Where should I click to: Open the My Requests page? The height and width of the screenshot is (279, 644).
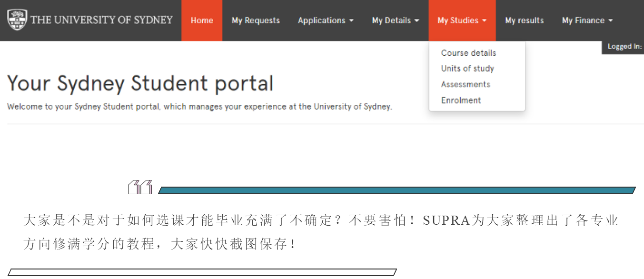tap(256, 20)
